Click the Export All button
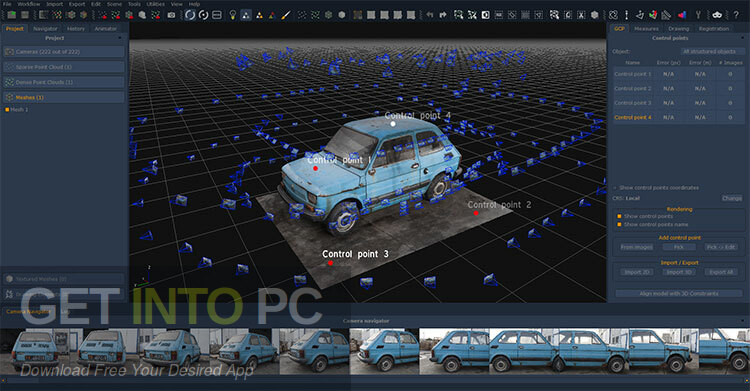Screen dimensions: 750x391 click(x=721, y=272)
